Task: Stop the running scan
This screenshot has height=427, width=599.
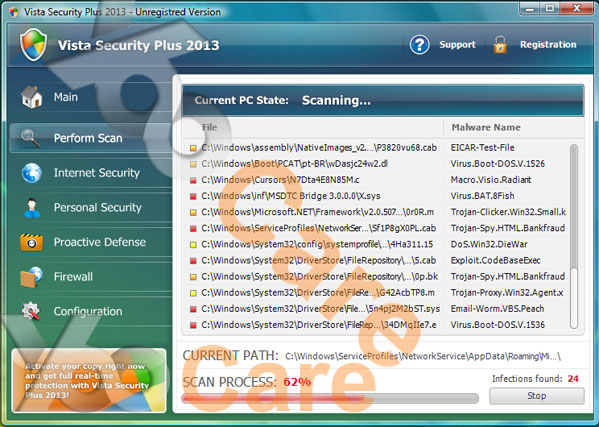Action: click(537, 396)
